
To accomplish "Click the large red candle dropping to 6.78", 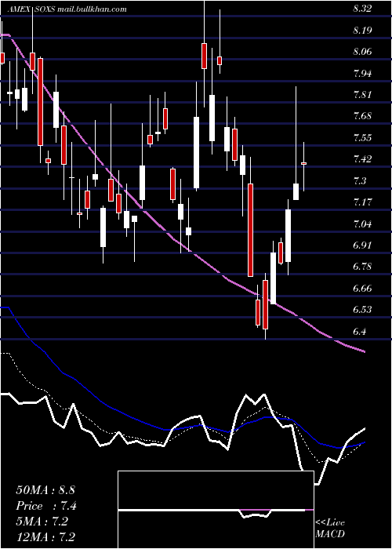I will 250,230.
